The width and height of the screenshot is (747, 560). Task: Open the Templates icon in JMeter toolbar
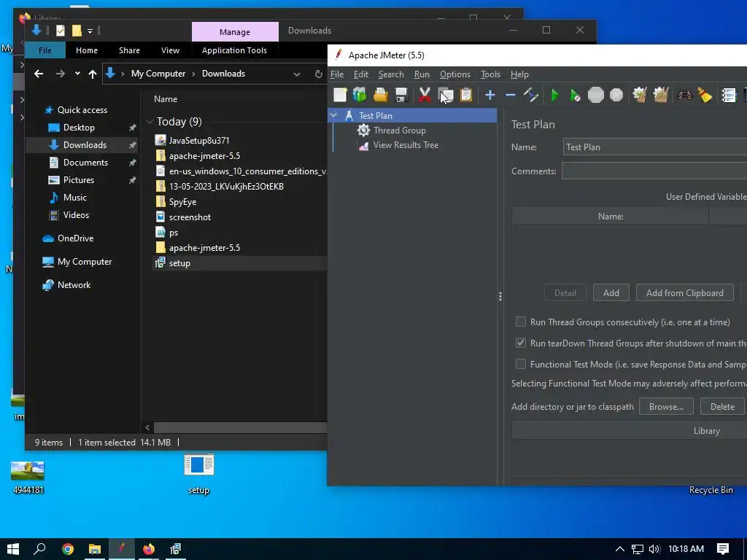(x=360, y=95)
